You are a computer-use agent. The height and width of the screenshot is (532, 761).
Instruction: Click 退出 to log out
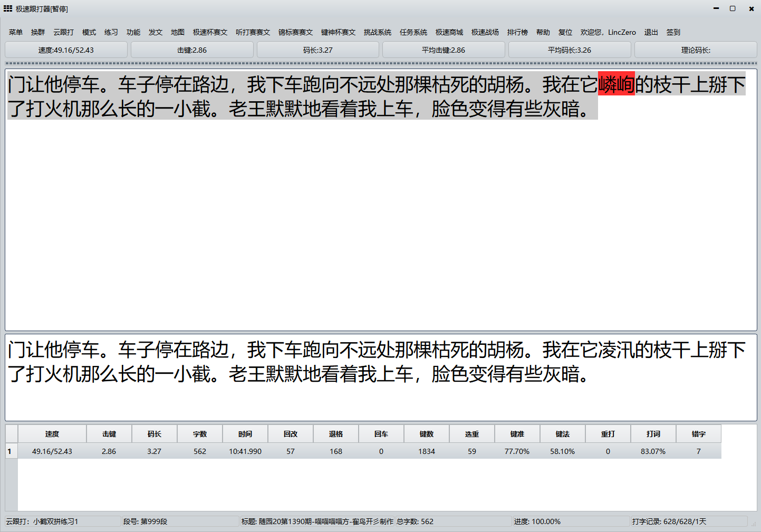[651, 32]
